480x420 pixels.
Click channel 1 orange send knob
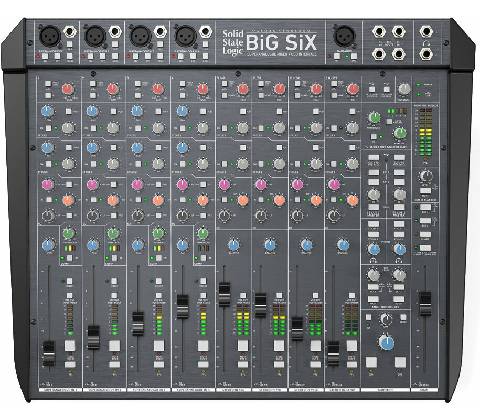[68, 200]
